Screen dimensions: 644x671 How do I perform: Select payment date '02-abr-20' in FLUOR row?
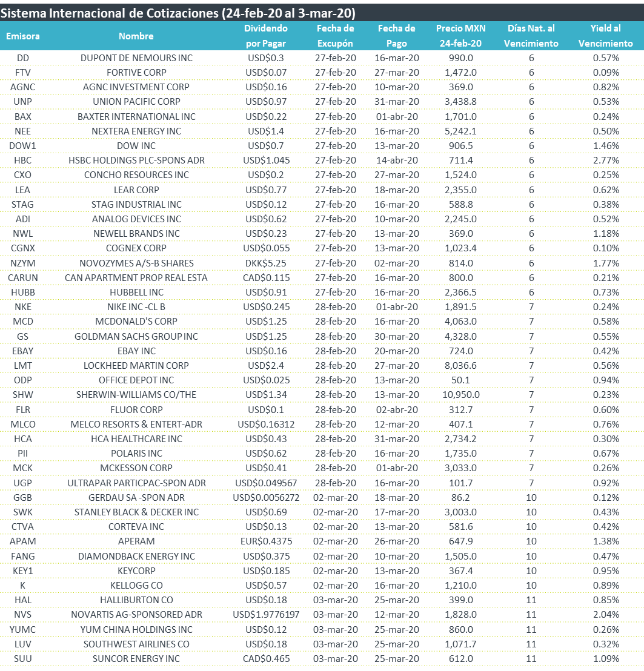(x=396, y=409)
